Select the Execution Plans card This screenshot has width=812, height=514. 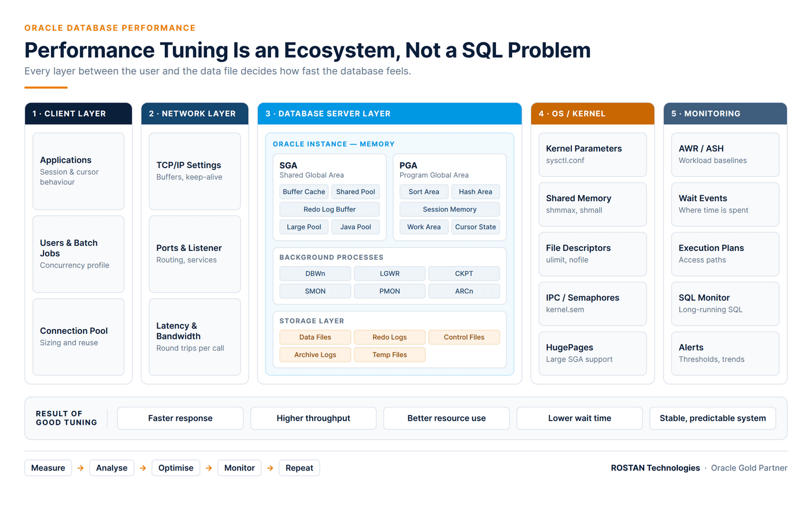coord(725,254)
